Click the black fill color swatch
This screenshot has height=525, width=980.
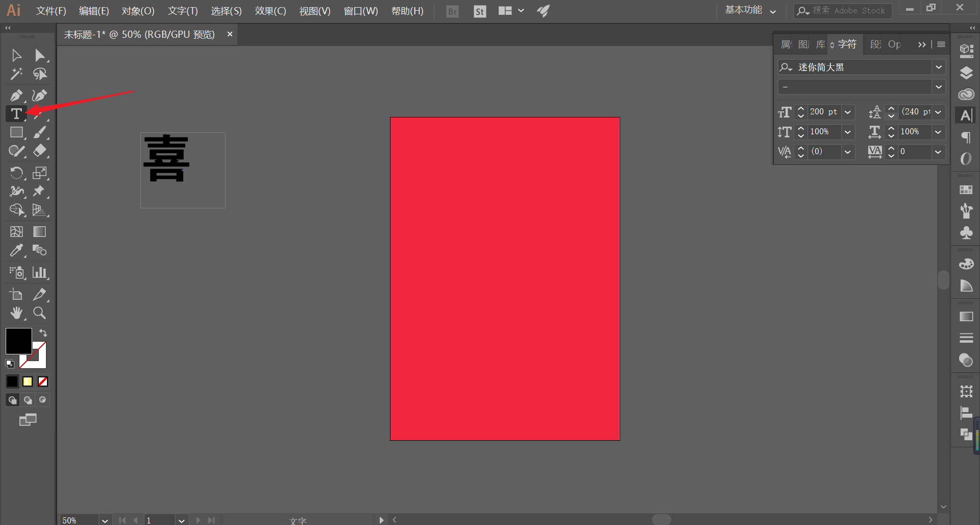tap(19, 341)
